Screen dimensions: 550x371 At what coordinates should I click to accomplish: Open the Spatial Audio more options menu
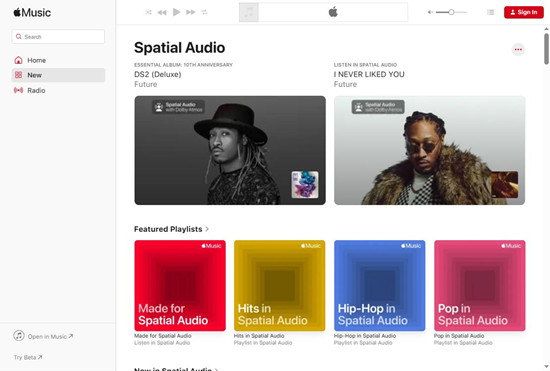coord(518,49)
